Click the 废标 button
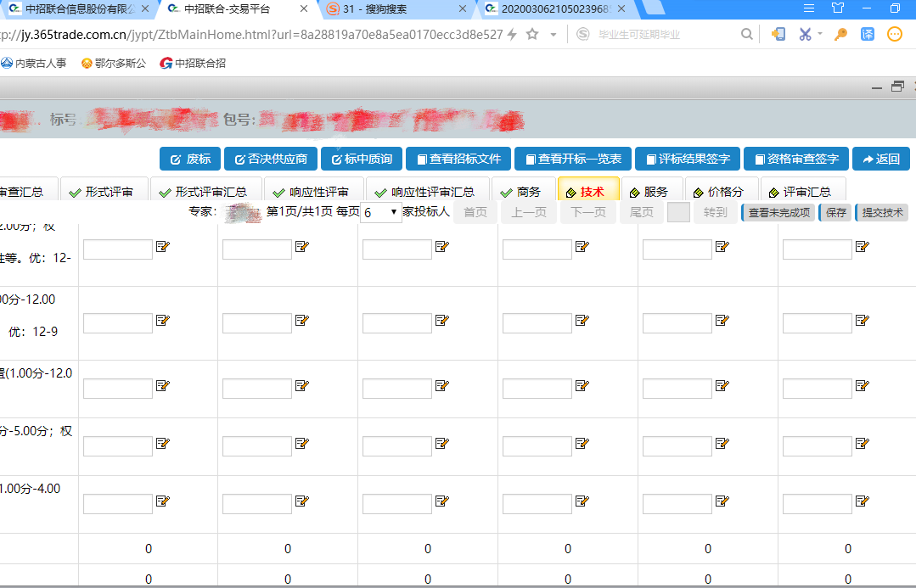 click(190, 159)
